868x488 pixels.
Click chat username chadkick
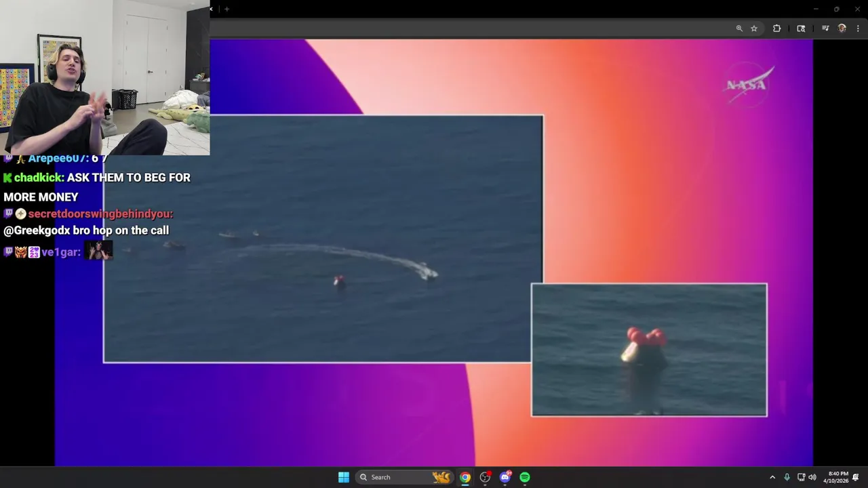[39, 178]
